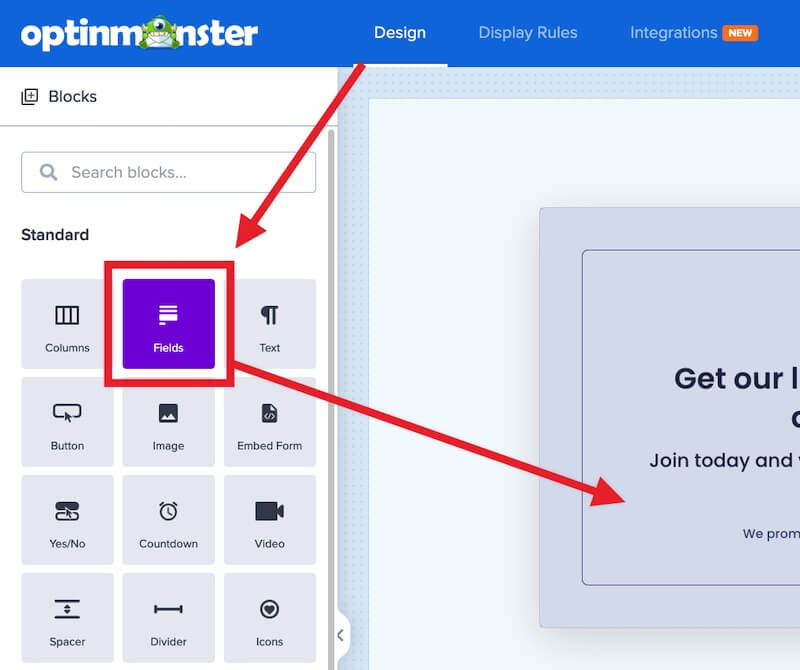Viewport: 800px width, 670px height.
Task: Select the Countdown block
Action: [168, 519]
